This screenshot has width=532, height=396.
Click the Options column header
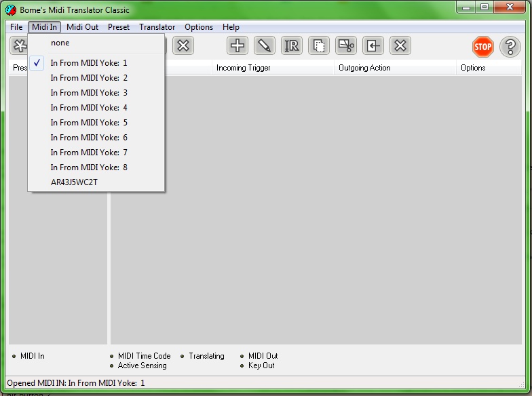click(489, 68)
